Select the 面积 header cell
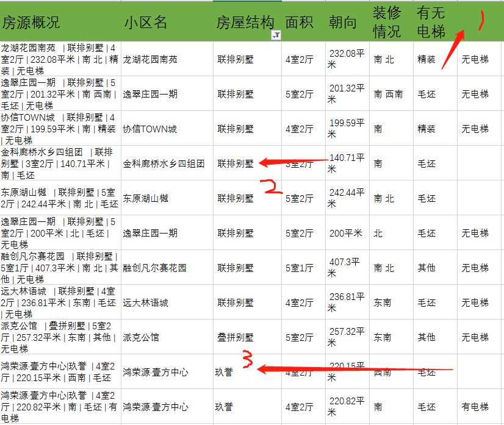Image resolution: width=504 pixels, height=425 pixels. click(303, 21)
